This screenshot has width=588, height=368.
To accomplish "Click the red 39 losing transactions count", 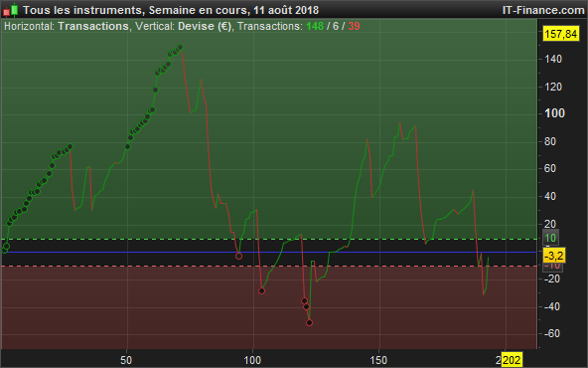I will [x=354, y=26].
